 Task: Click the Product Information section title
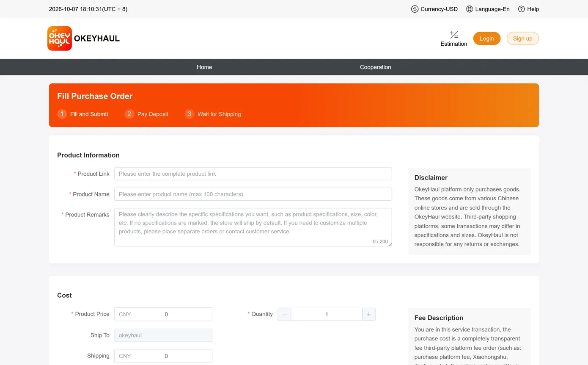pyautogui.click(x=88, y=155)
